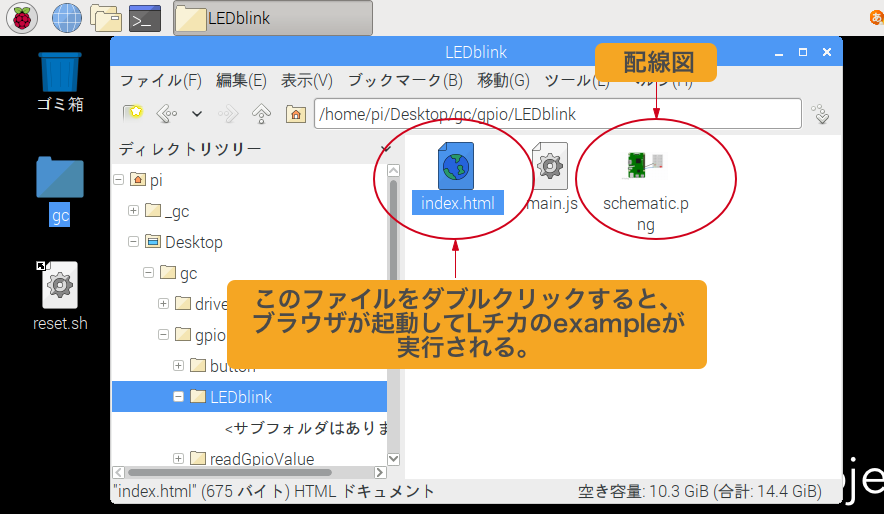Collapse the Desktop folder in tree

coord(134,242)
